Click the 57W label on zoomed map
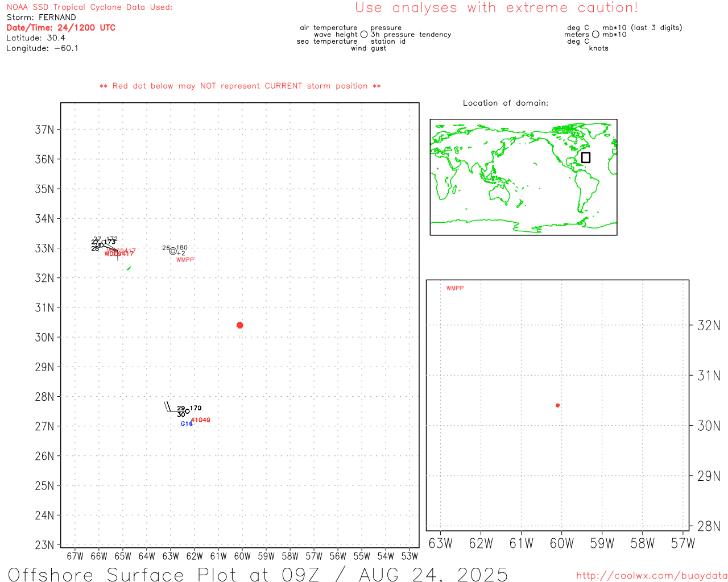Image resolution: width=728 pixels, height=582 pixels. click(683, 544)
